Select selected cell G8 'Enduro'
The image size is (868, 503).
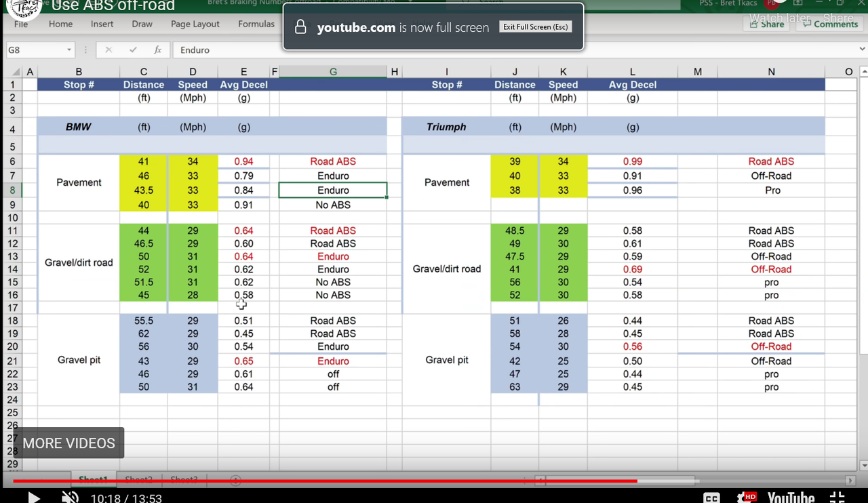pos(333,190)
